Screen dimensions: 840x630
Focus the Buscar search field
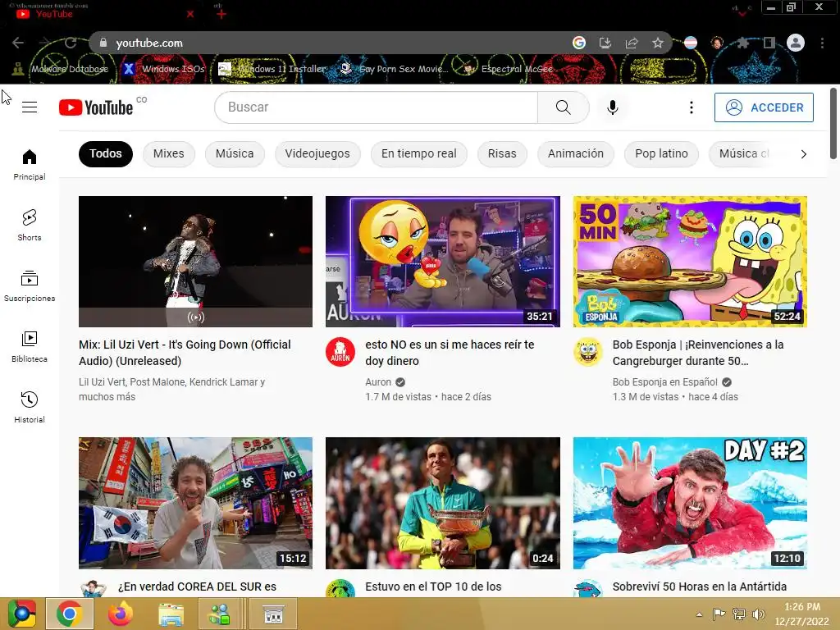pyautogui.click(x=376, y=107)
